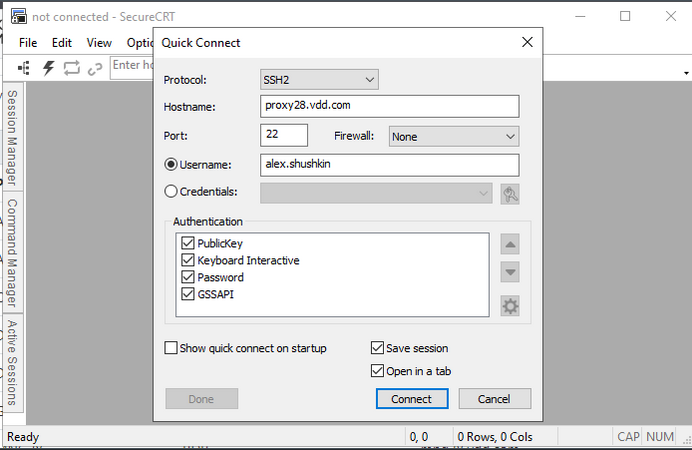Toggle the Save session checkbox
The width and height of the screenshot is (692, 450).
pos(377,348)
